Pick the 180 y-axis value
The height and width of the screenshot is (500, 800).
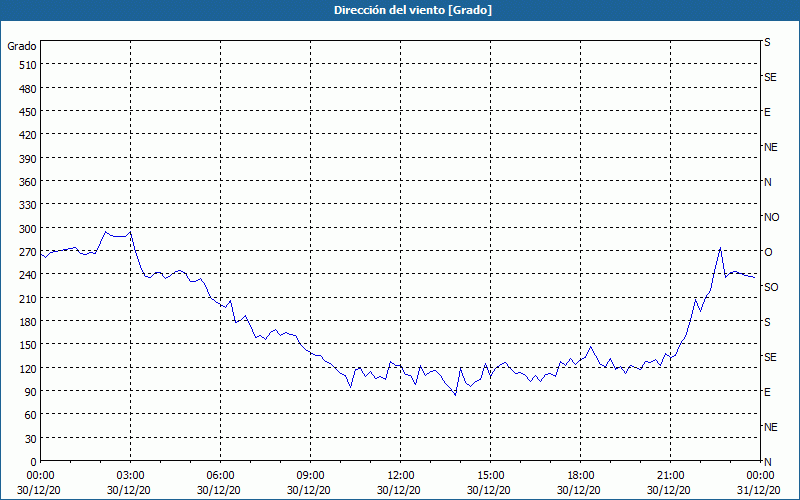(x=28, y=322)
